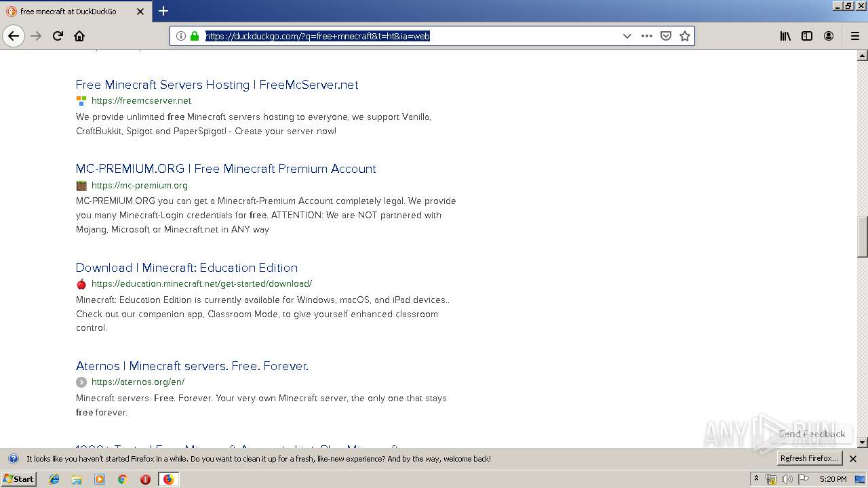This screenshot has height=488, width=868.
Task: Save this page to Pocket
Action: 666,36
